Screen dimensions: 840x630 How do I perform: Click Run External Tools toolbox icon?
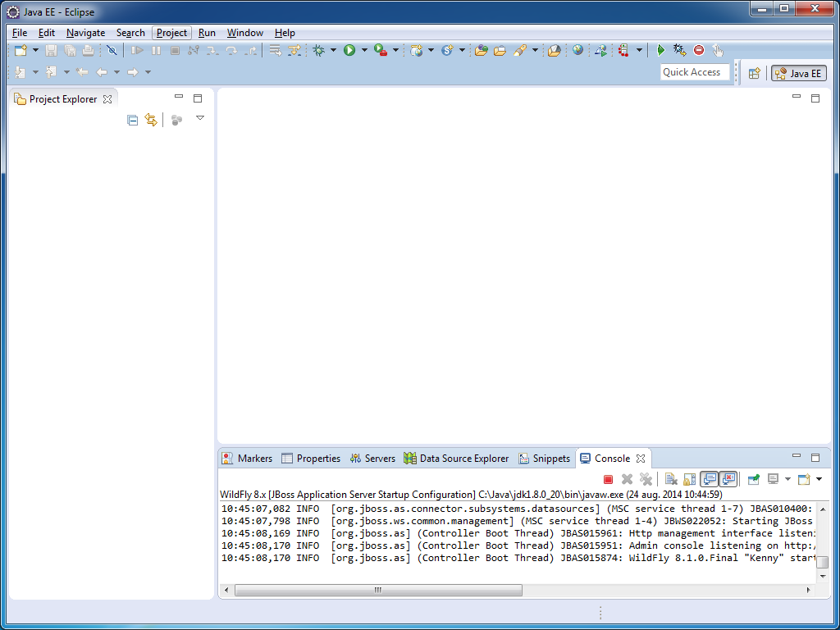tap(381, 50)
